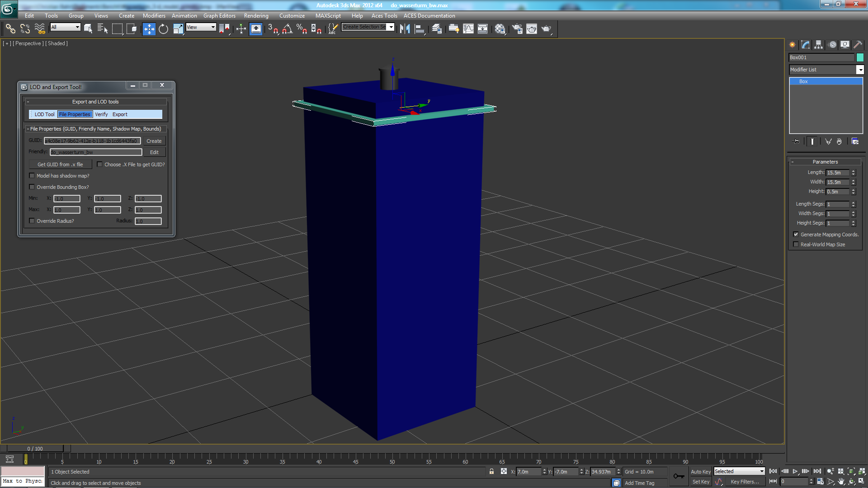The image size is (868, 488).
Task: Select the Select and Move tool
Action: point(149,29)
